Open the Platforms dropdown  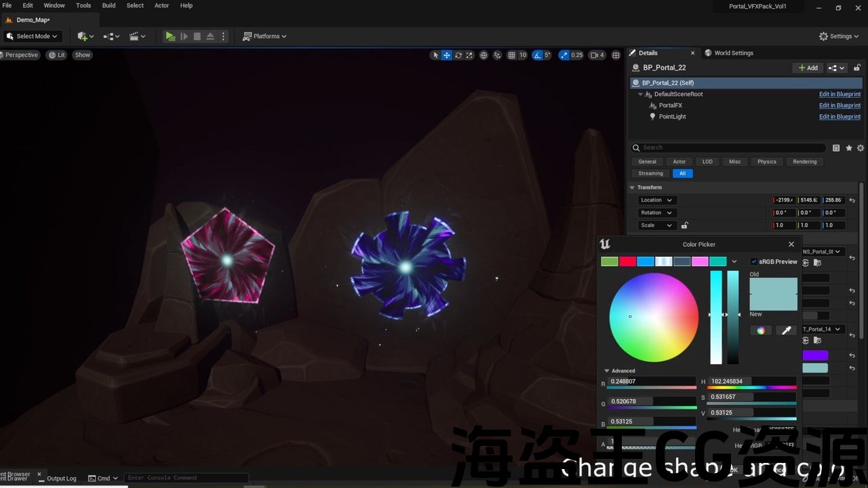tap(264, 37)
